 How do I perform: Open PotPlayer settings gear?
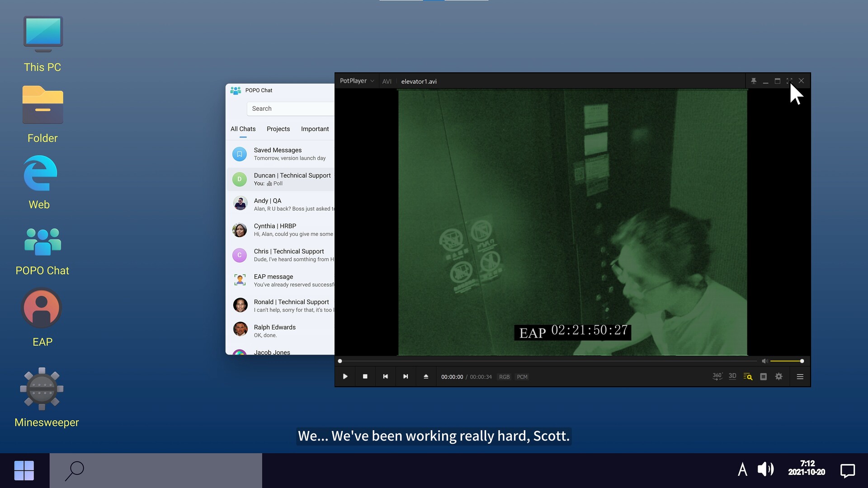pos(778,376)
